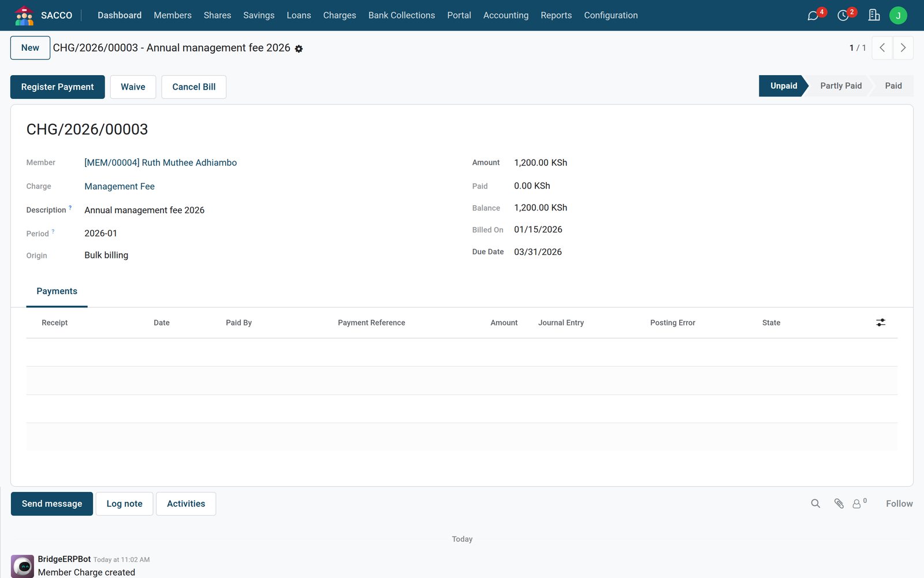Click origin value Bulk billing
The image size is (924, 578).
pos(106,255)
